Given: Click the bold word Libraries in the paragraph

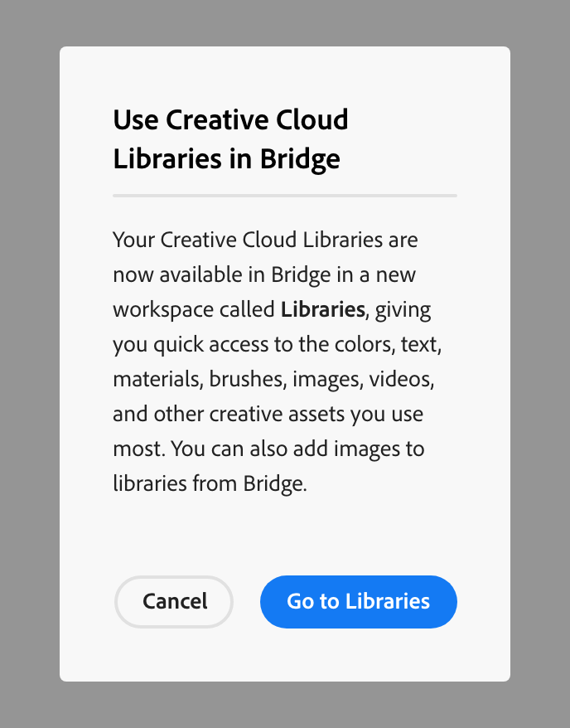Looking at the screenshot, I should tap(322, 310).
